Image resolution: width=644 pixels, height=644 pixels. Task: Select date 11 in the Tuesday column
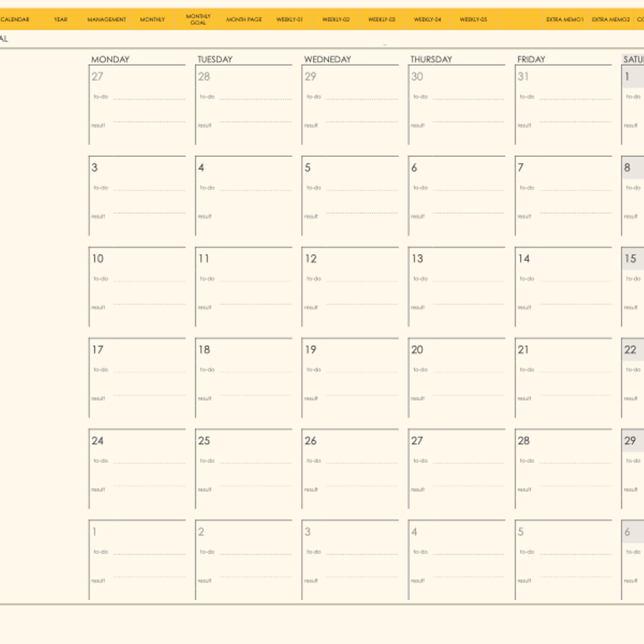pos(204,259)
